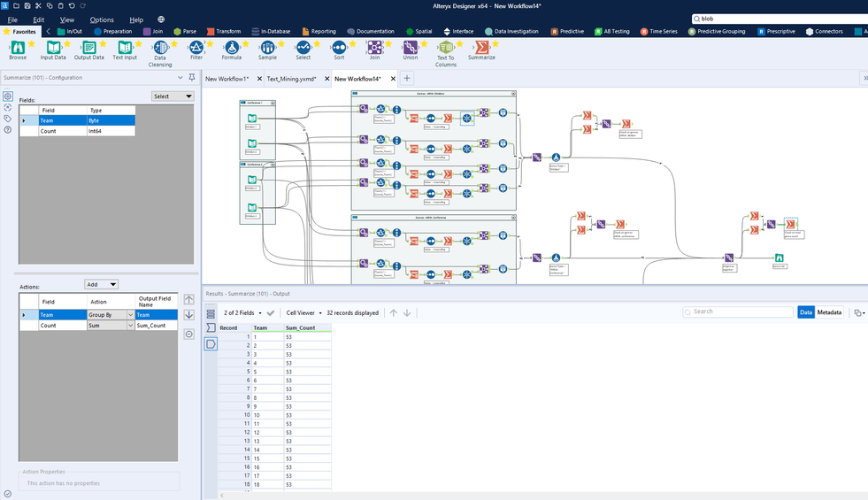Click the global search box containing blob
Screen dimensions: 868x500
click(x=780, y=19)
